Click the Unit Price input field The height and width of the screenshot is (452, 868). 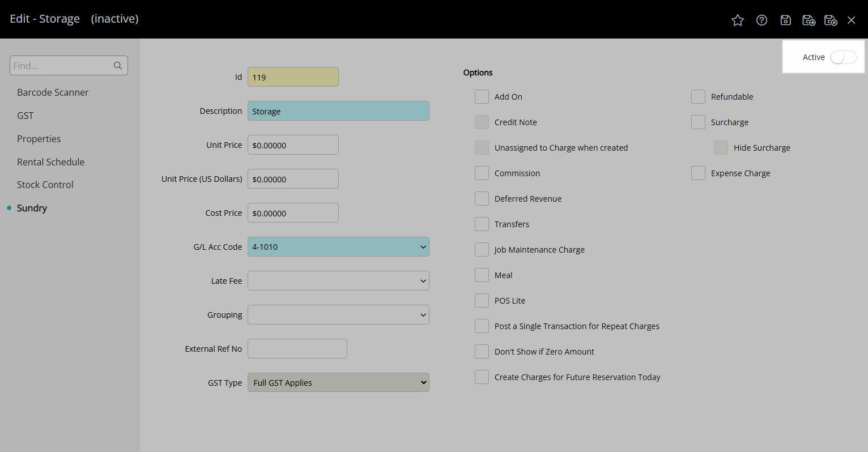293,145
